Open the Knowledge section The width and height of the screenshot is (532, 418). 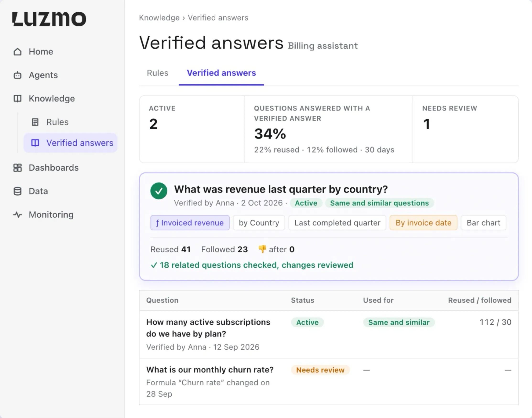point(52,99)
